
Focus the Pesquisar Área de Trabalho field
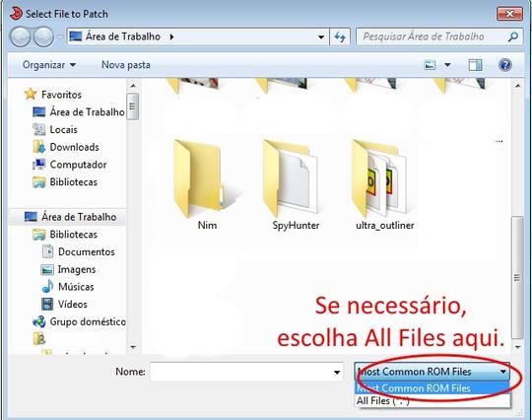coord(438,36)
